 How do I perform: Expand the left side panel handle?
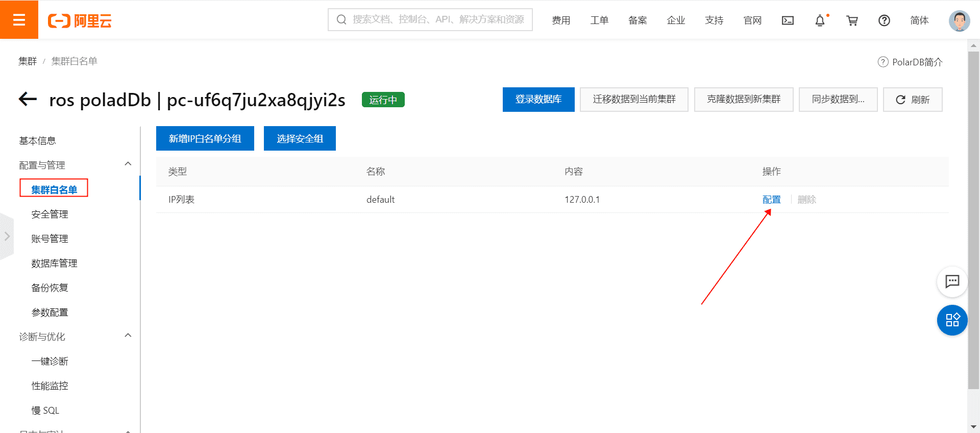(7, 236)
